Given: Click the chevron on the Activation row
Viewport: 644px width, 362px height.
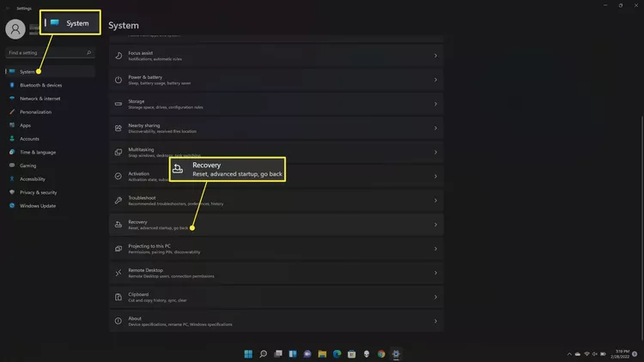Looking at the screenshot, I should (x=435, y=177).
